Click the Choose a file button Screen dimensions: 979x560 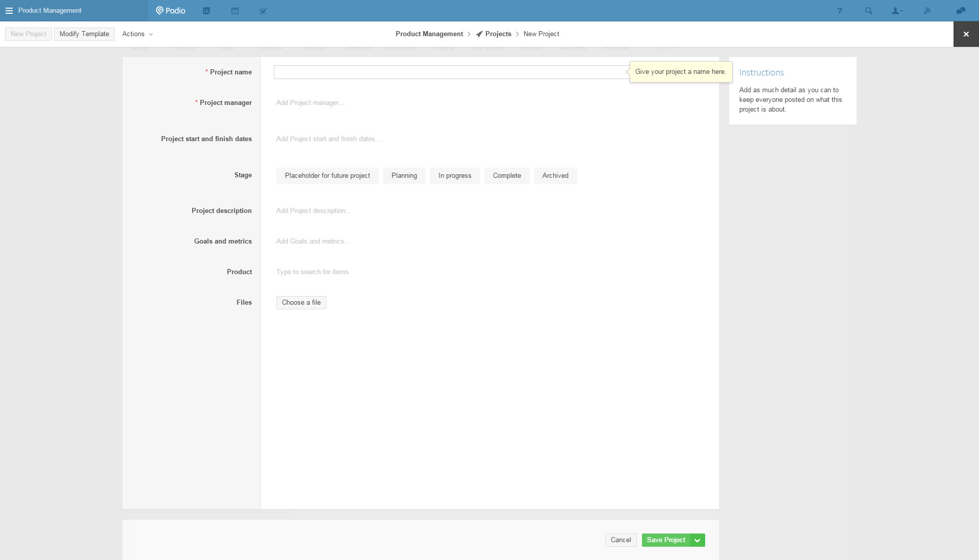tap(301, 303)
